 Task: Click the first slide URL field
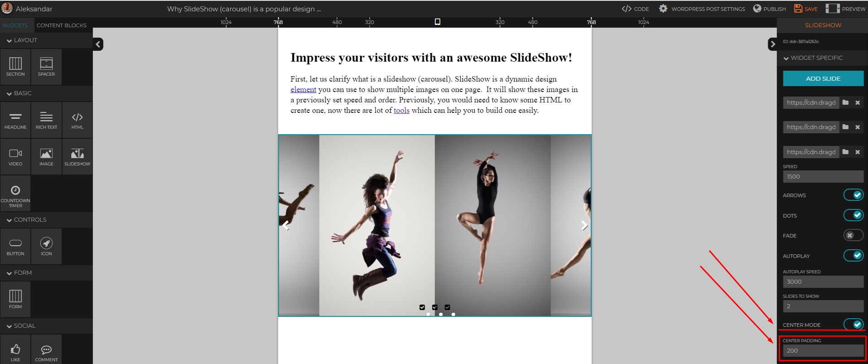click(811, 102)
